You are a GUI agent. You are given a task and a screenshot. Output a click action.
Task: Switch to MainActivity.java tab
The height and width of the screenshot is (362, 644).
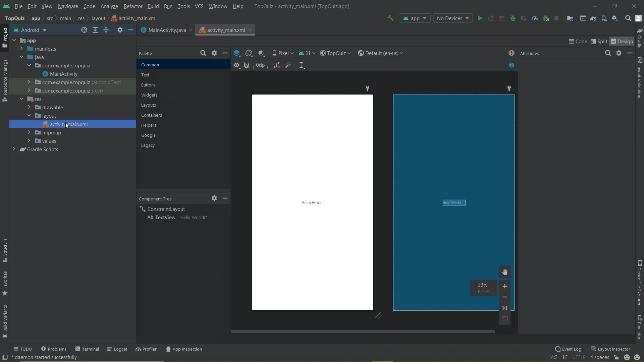coord(167,30)
